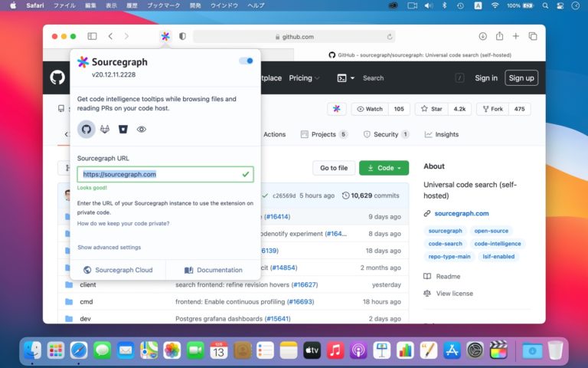Open Control Center in menu bar
Screen dimensions: 588x368
click(560, 5)
